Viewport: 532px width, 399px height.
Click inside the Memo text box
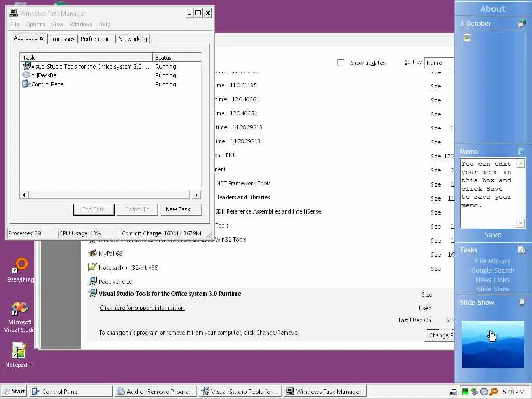pos(488,193)
